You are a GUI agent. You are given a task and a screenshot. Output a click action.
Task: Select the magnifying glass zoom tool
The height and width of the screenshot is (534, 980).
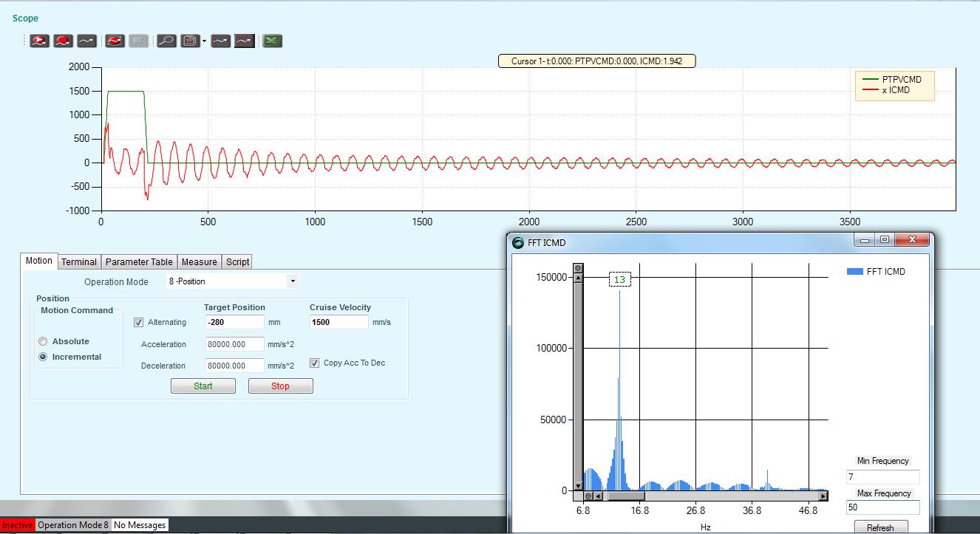[166, 41]
